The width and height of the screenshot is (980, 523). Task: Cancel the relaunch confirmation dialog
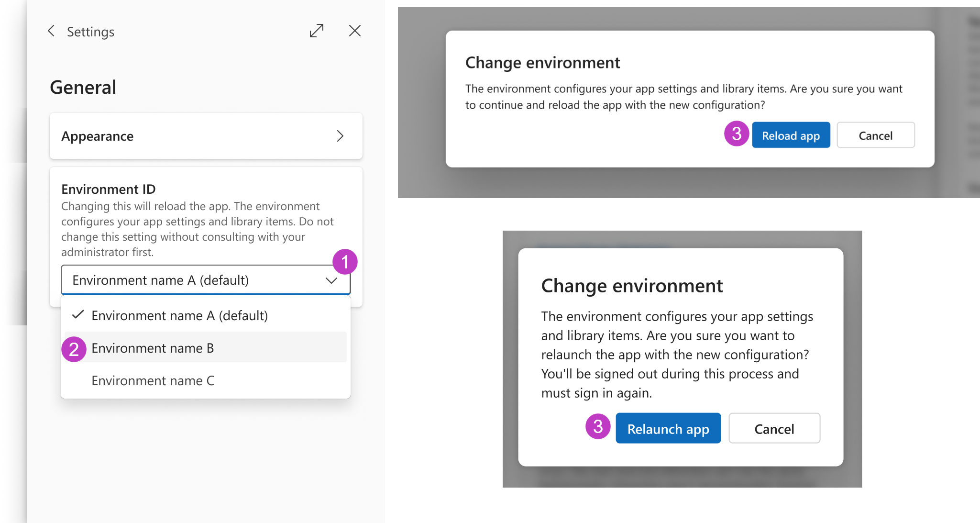(x=774, y=428)
